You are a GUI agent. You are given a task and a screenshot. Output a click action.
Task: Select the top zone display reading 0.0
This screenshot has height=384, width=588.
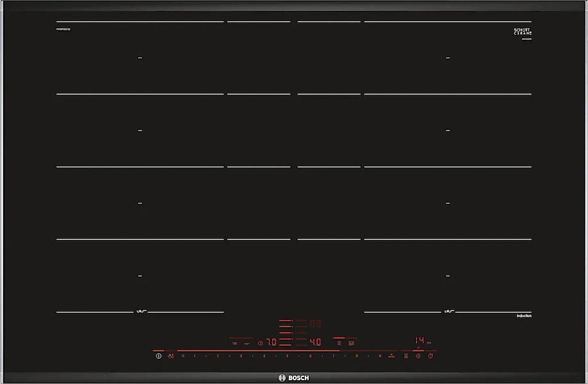click(x=316, y=324)
